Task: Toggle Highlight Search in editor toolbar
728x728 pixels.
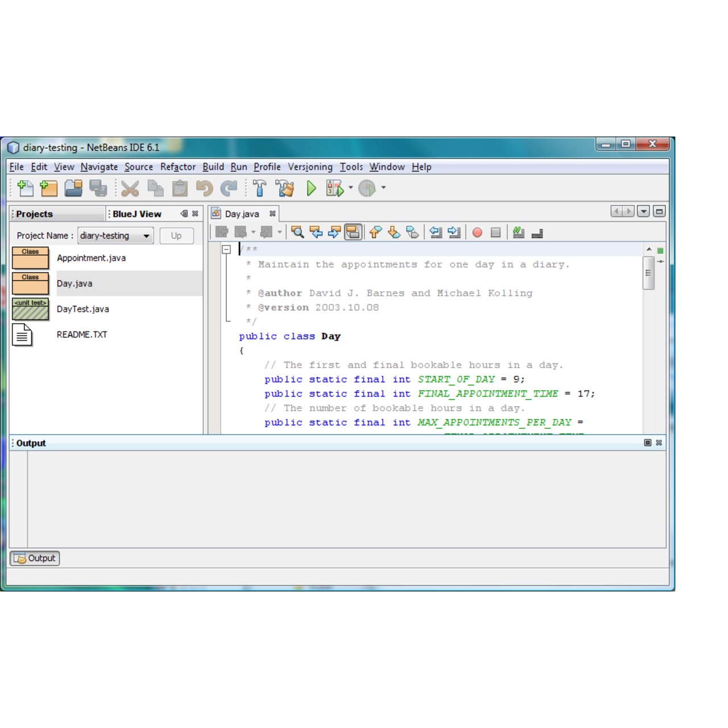Action: (x=353, y=232)
